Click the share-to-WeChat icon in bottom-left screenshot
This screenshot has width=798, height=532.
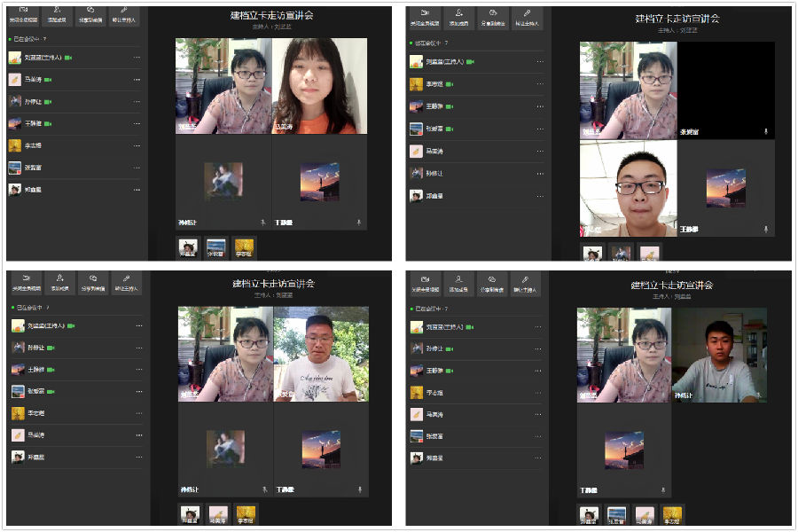pos(90,282)
